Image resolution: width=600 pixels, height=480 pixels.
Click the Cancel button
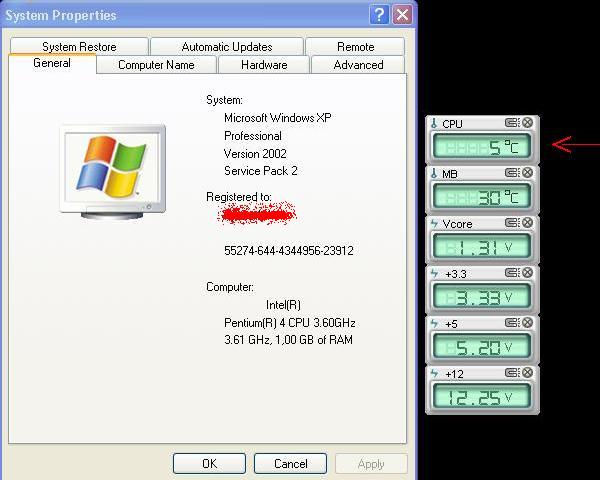pos(290,464)
